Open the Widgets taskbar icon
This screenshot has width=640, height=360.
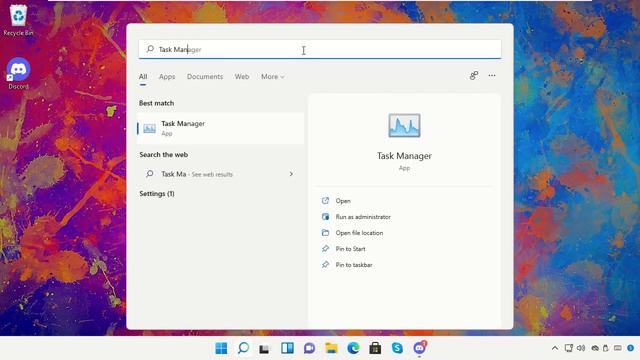pos(287,348)
